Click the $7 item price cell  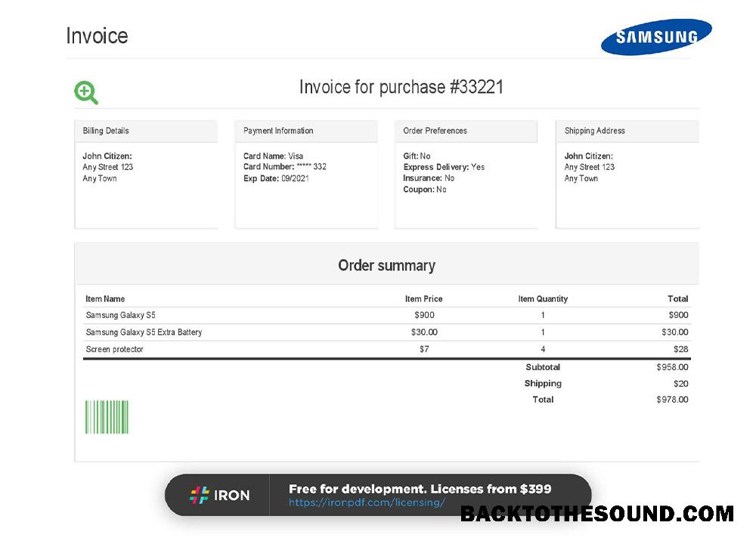click(424, 349)
